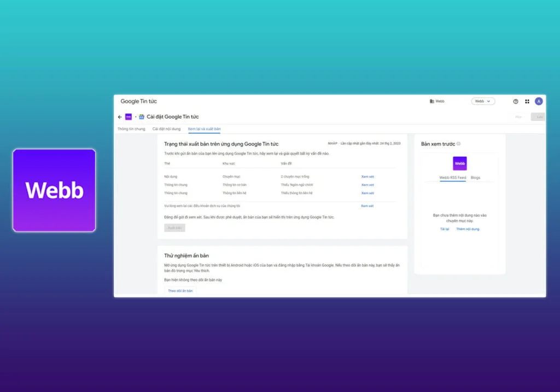Open the account avatar "A"
Viewport: 560px width, 392px height.
pos(539,101)
